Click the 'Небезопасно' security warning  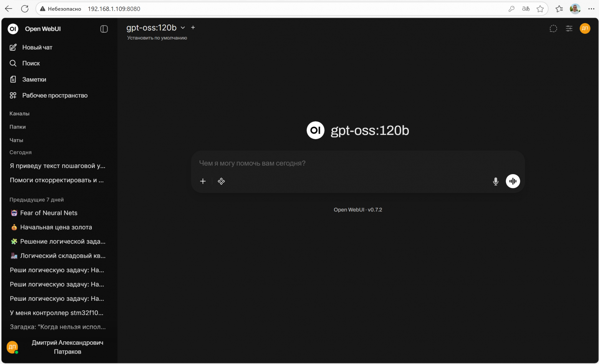[61, 9]
